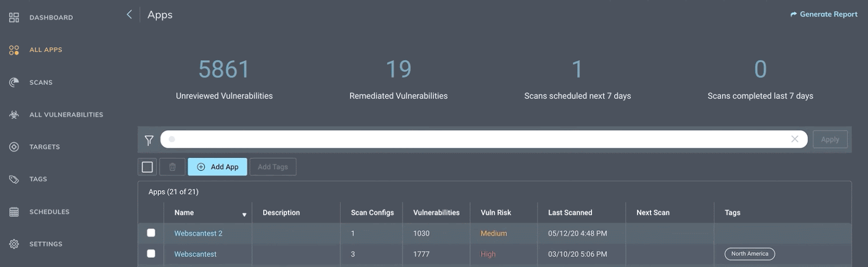868x267 pixels.
Task: Click the filter funnel icon
Action: (x=149, y=140)
